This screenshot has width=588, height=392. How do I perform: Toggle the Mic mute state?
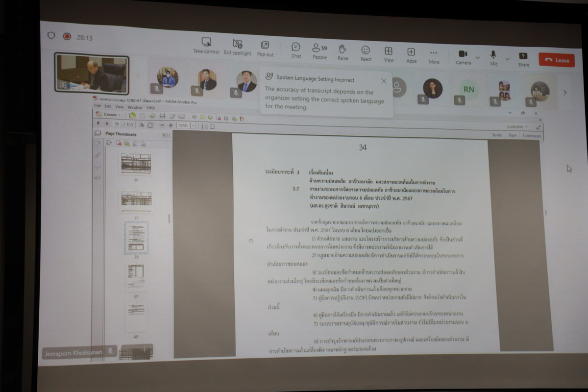point(493,58)
